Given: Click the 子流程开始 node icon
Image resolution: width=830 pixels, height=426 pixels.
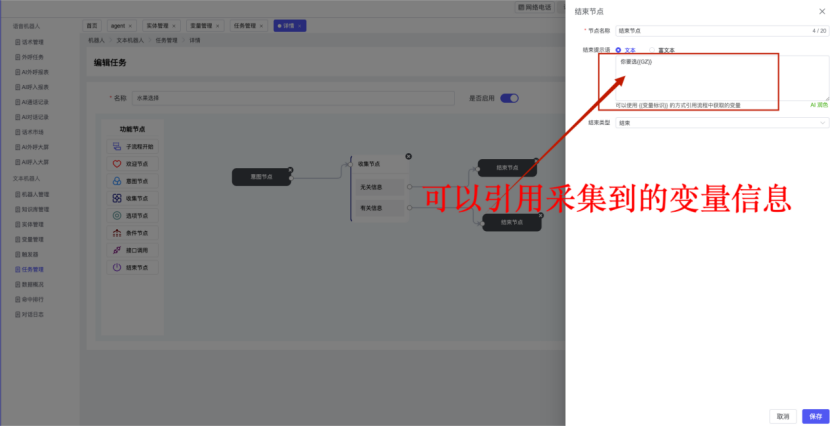Looking at the screenshot, I should pyautogui.click(x=117, y=147).
